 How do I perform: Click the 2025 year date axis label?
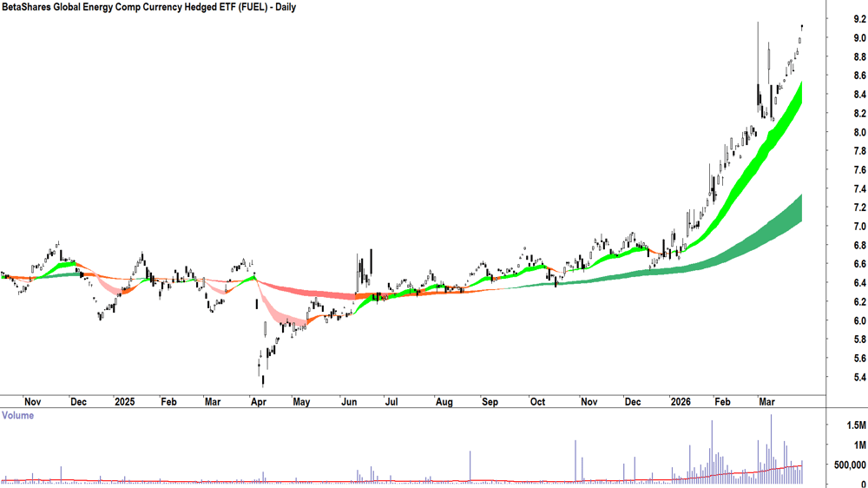(x=124, y=401)
